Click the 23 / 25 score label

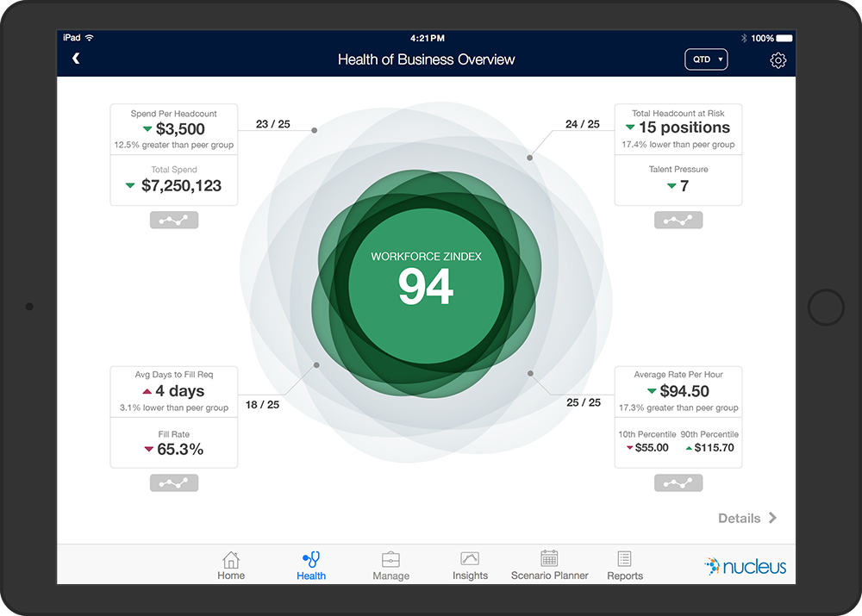(273, 124)
